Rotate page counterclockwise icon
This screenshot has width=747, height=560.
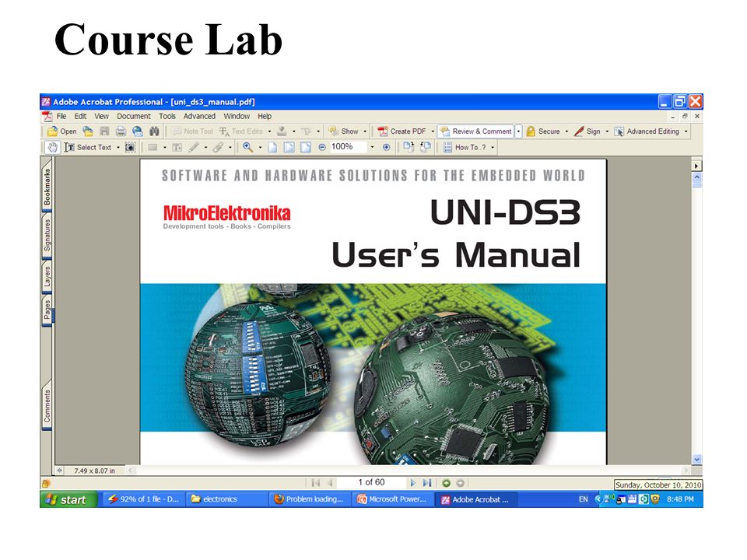pos(425,148)
